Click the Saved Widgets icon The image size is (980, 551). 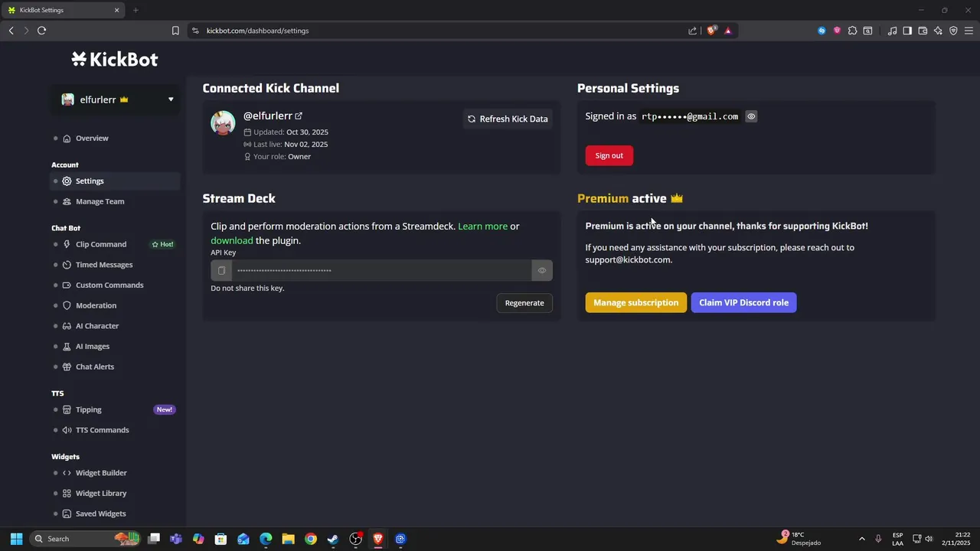[67, 514]
